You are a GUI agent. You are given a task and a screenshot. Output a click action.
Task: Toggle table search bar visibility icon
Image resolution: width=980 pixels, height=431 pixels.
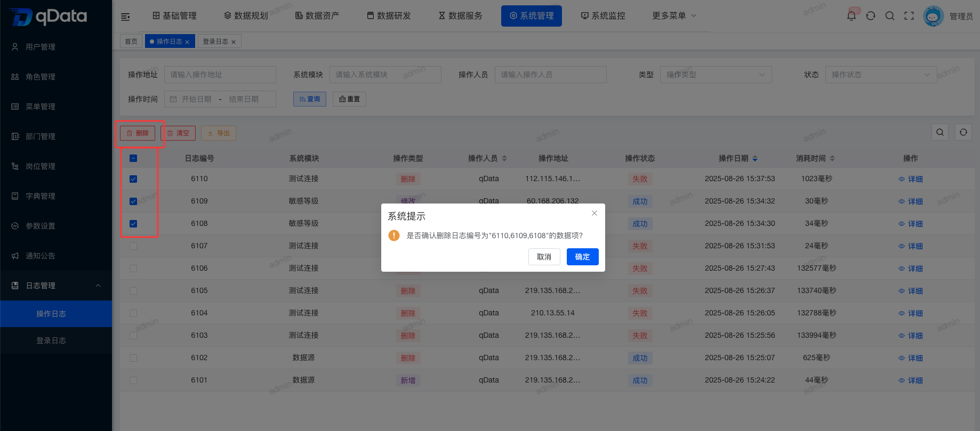940,132
